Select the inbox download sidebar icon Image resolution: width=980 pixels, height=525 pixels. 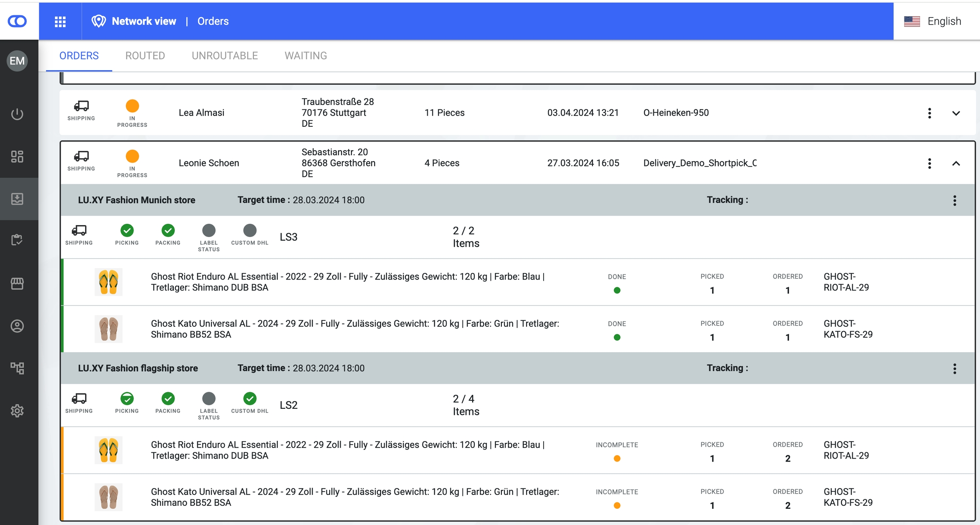[17, 199]
